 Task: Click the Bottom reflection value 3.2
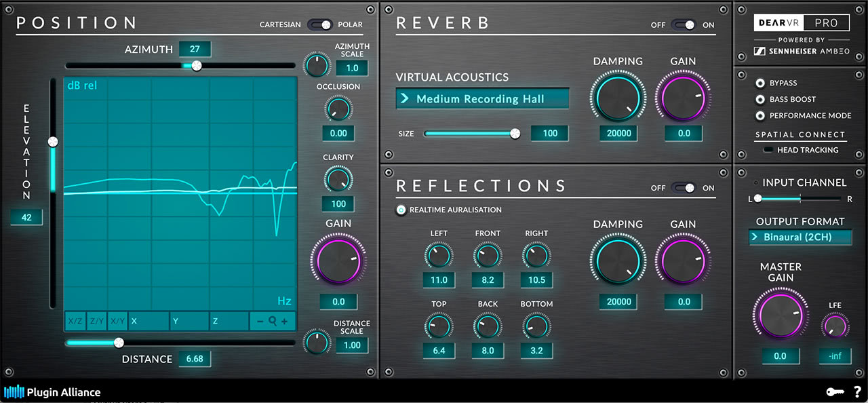536,350
